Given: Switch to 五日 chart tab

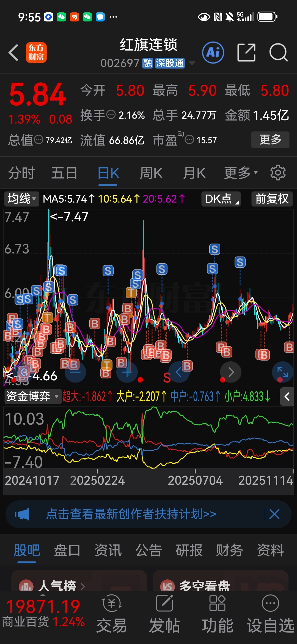Looking at the screenshot, I should tap(64, 173).
